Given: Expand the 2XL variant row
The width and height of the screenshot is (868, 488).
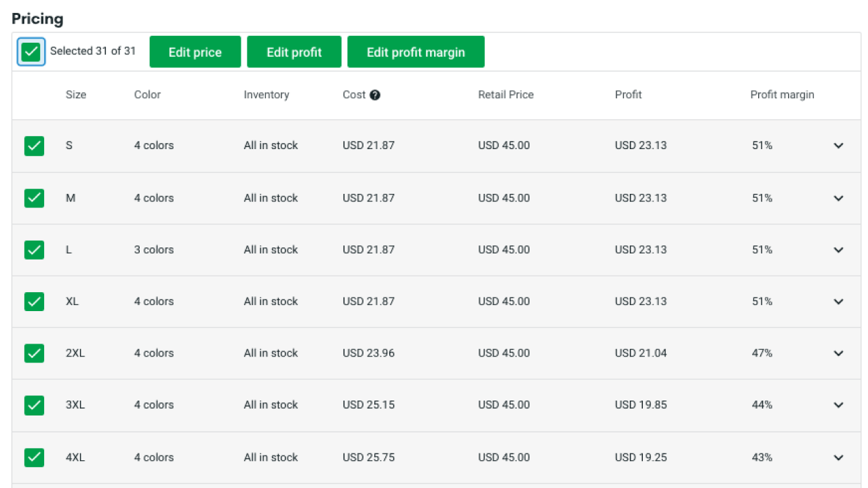Looking at the screenshot, I should (x=838, y=353).
